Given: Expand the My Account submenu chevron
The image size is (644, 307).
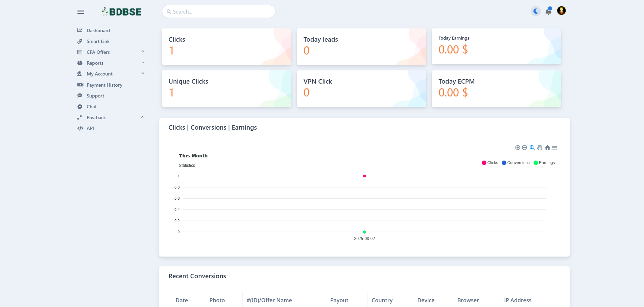Looking at the screenshot, I should click(x=143, y=73).
